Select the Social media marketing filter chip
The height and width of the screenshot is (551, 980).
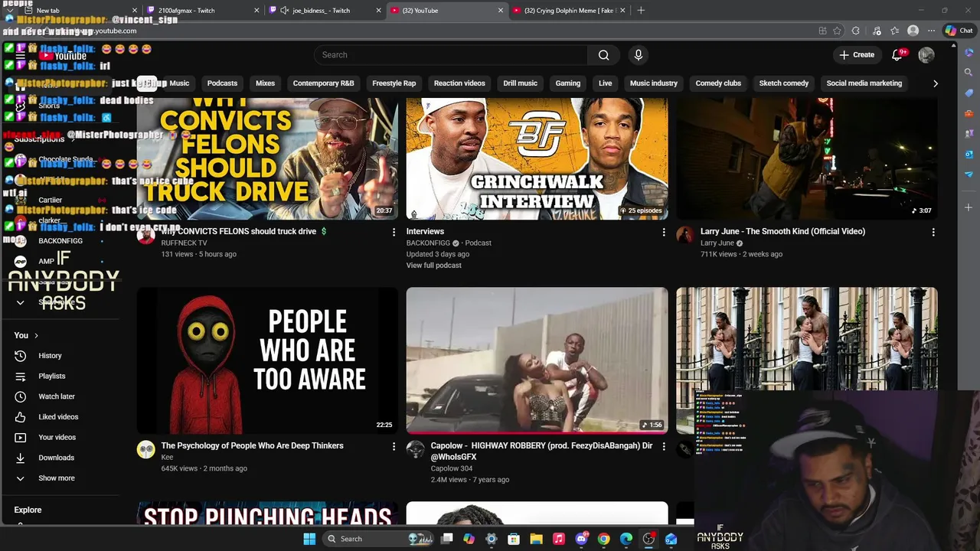click(x=864, y=83)
